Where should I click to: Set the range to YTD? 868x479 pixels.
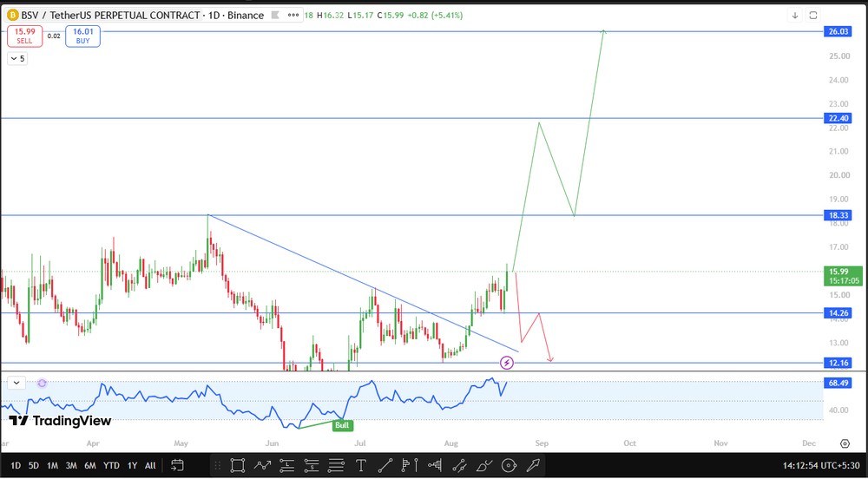tap(111, 466)
